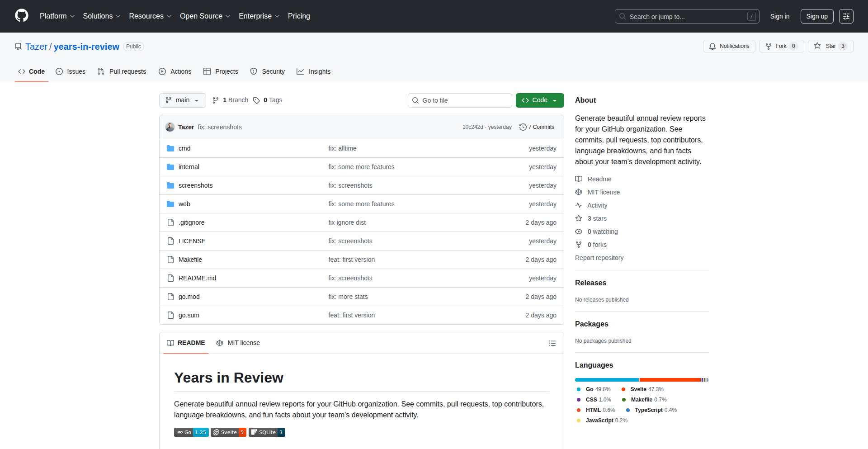
Task: Click the Sign up button
Action: point(817,16)
